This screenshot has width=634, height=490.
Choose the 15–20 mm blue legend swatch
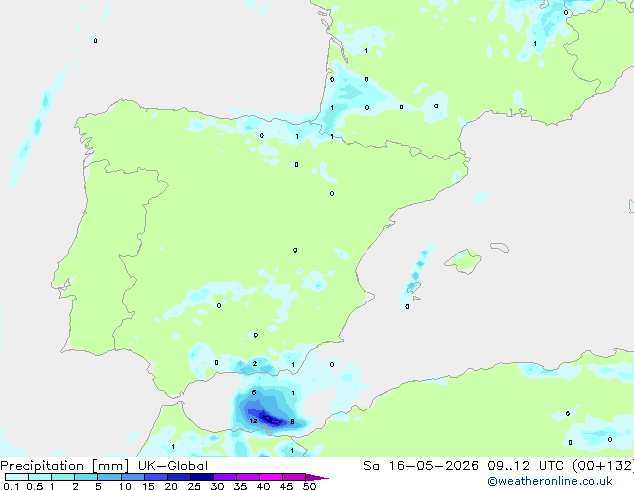click(155, 477)
